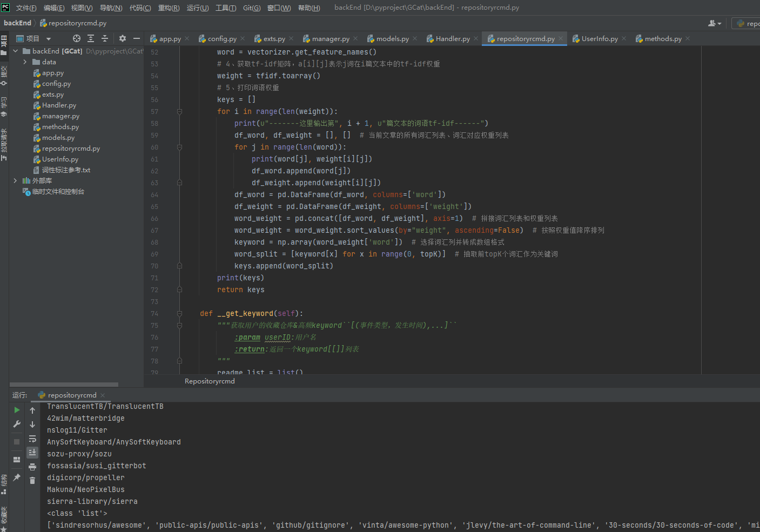Image resolution: width=760 pixels, height=532 pixels.
Task: Click the select opened file crosshair icon
Action: (x=77, y=38)
